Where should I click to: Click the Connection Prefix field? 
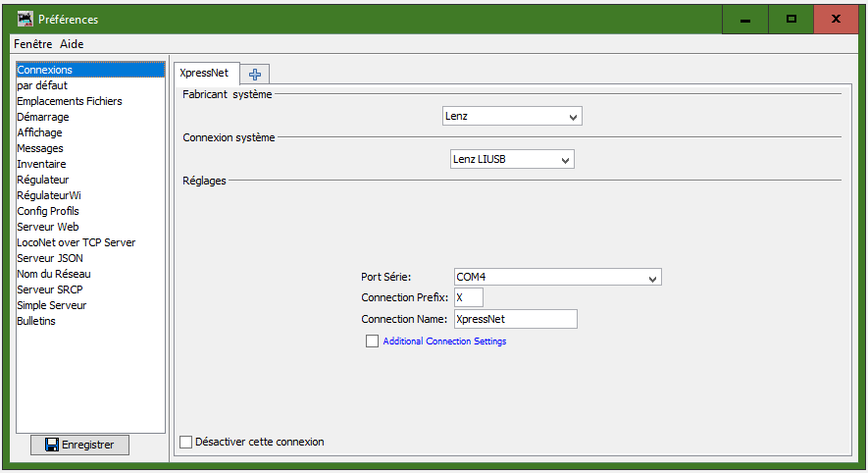pos(468,297)
